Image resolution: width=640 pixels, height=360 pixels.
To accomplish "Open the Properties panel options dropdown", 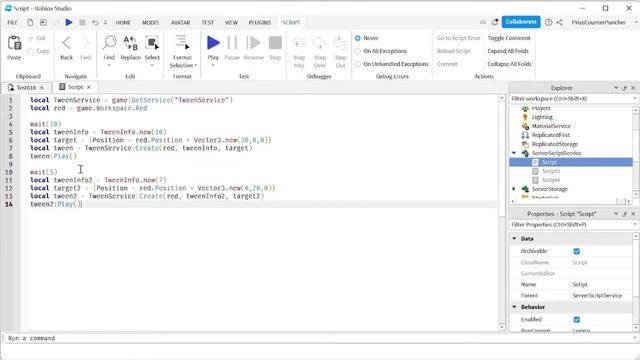I will click(616, 214).
